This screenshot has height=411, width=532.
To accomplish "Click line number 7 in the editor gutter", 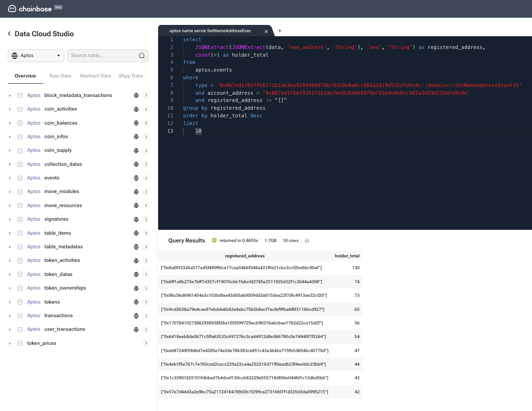I will 172,85.
